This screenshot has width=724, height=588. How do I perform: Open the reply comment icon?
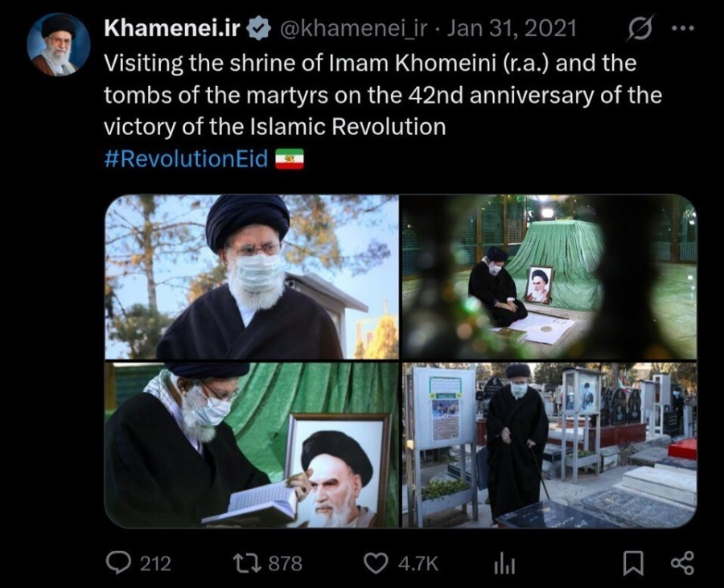point(119,563)
